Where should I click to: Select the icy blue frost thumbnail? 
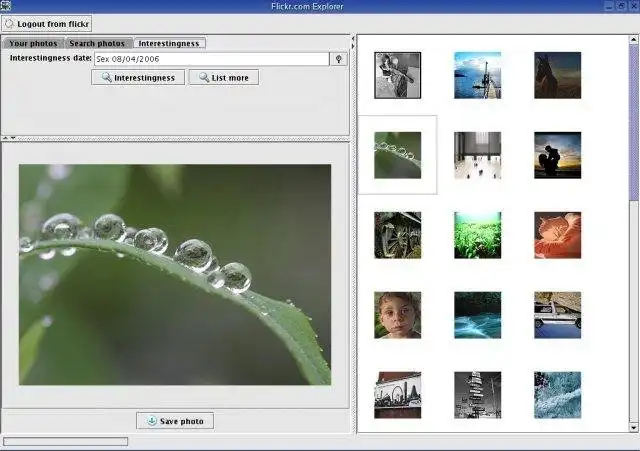click(x=558, y=395)
